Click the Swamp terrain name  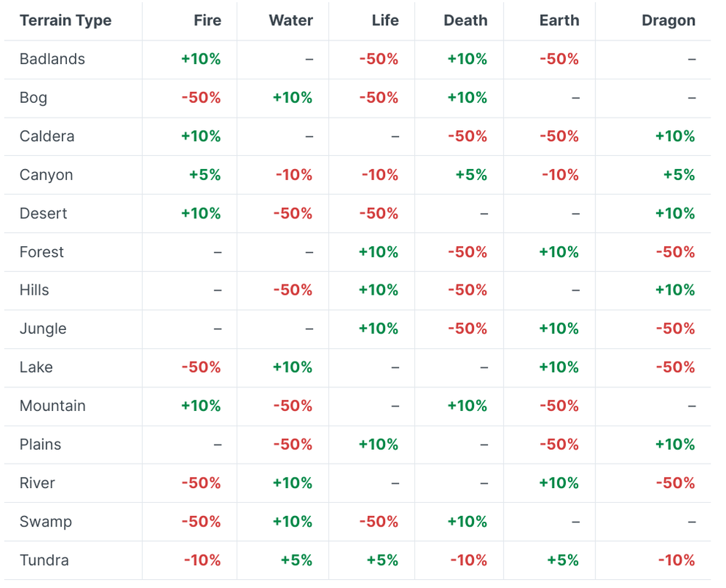pos(46,522)
